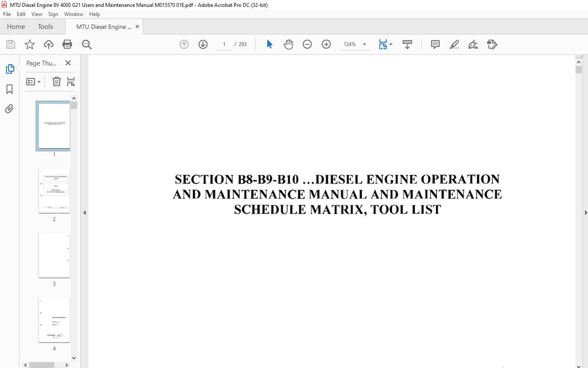The width and height of the screenshot is (588, 368).
Task: Select page 4 thumbnail
Action: pos(54,320)
